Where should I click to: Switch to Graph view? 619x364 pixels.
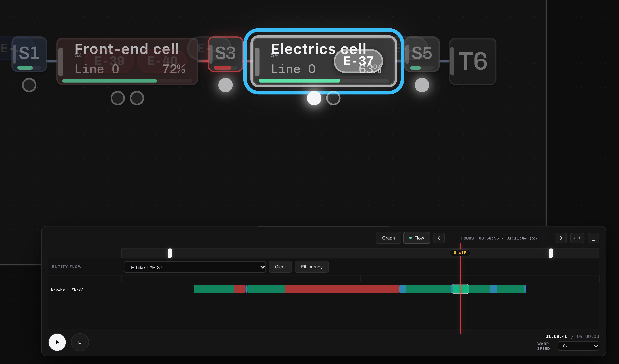point(388,238)
